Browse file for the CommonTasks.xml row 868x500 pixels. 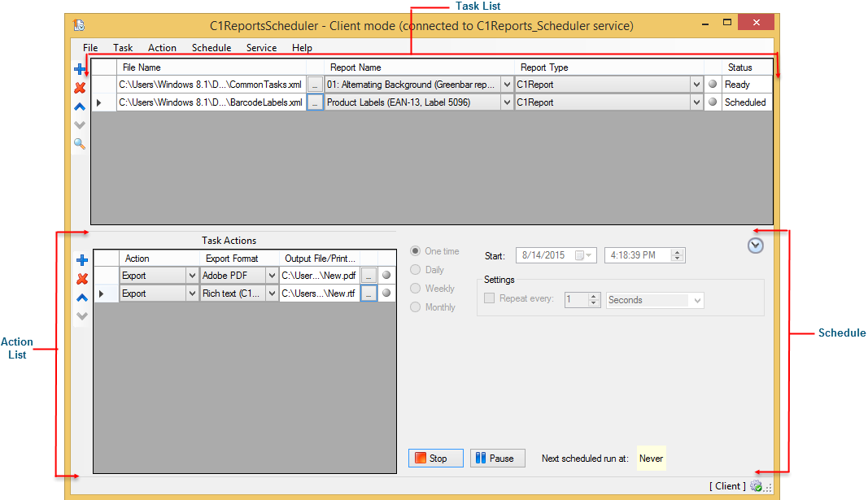(x=315, y=85)
